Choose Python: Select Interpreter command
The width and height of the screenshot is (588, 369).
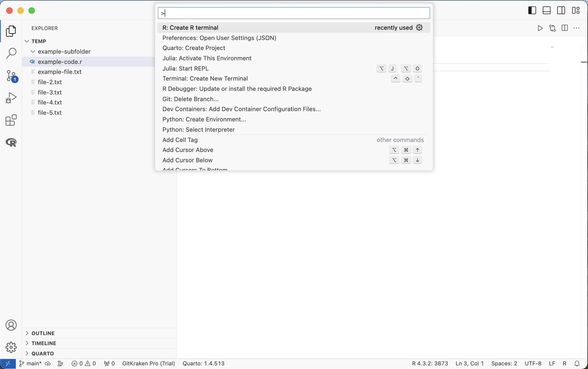198,129
